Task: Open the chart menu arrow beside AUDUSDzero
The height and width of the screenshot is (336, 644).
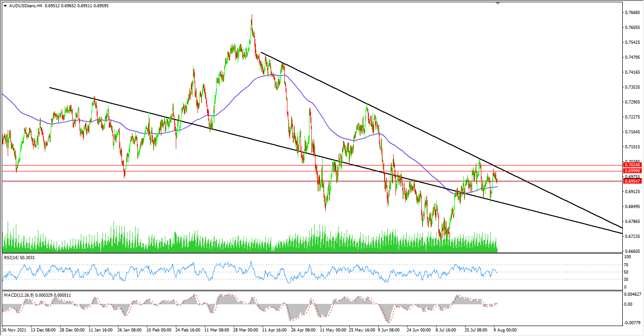Action: [5, 6]
